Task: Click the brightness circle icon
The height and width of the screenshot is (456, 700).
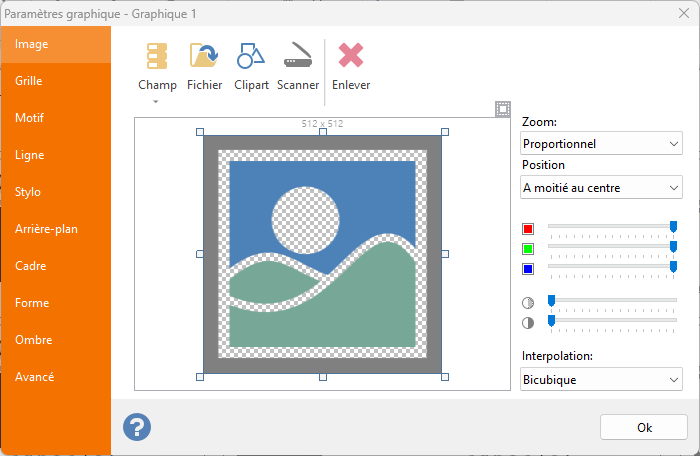Action: [528, 302]
